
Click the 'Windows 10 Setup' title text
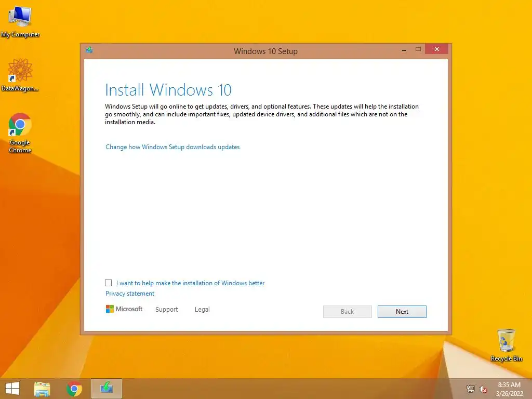[x=265, y=51]
